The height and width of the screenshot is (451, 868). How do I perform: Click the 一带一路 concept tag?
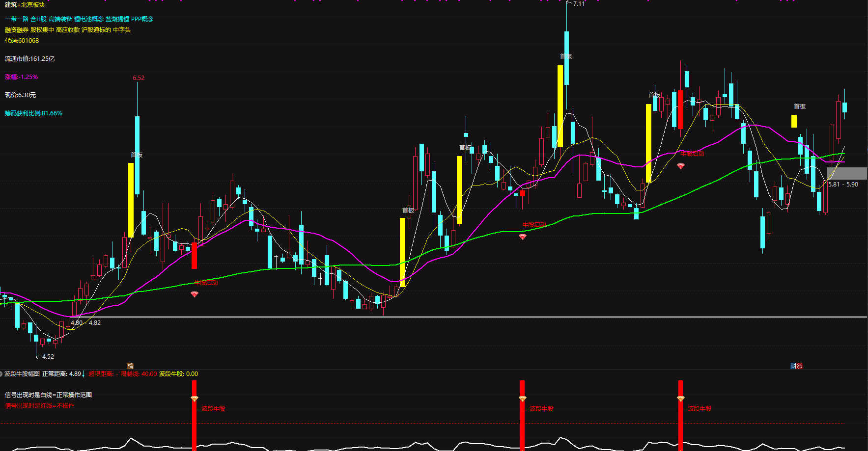coord(17,19)
